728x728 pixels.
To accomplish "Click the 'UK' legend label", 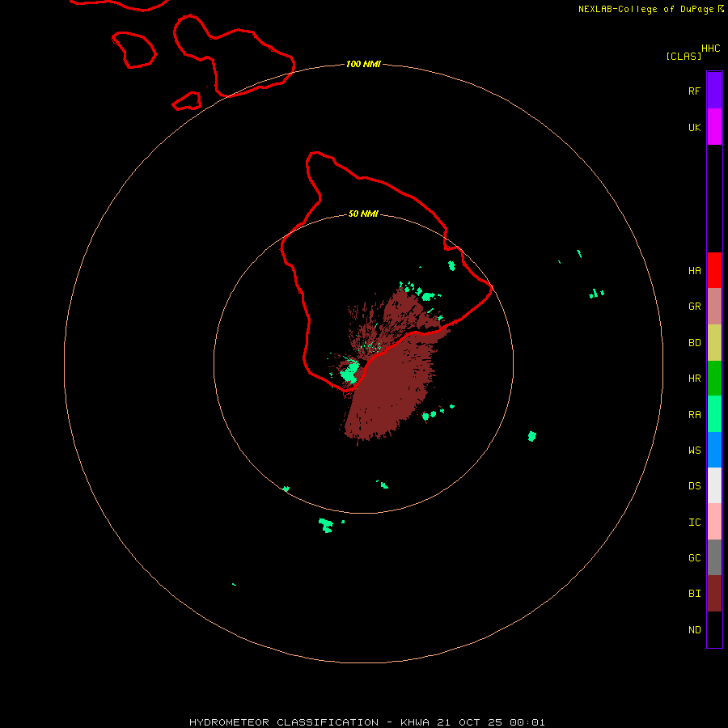I will (694, 127).
